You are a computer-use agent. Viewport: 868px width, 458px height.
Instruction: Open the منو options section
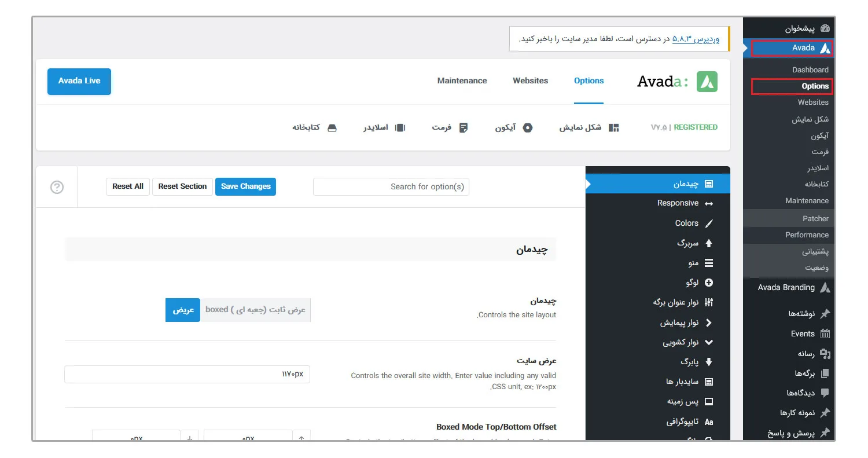(x=658, y=263)
